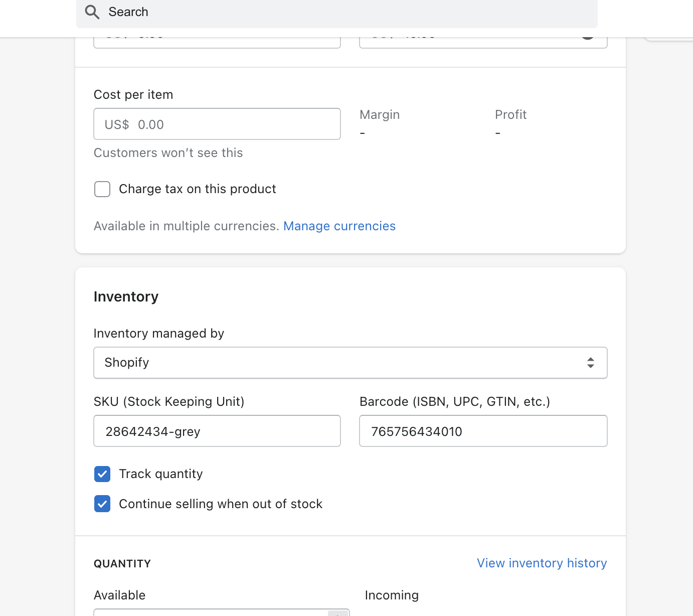Click the SKU (Stock Keeping Unit) label
Image resolution: width=693 pixels, height=616 pixels.
pyautogui.click(x=169, y=402)
